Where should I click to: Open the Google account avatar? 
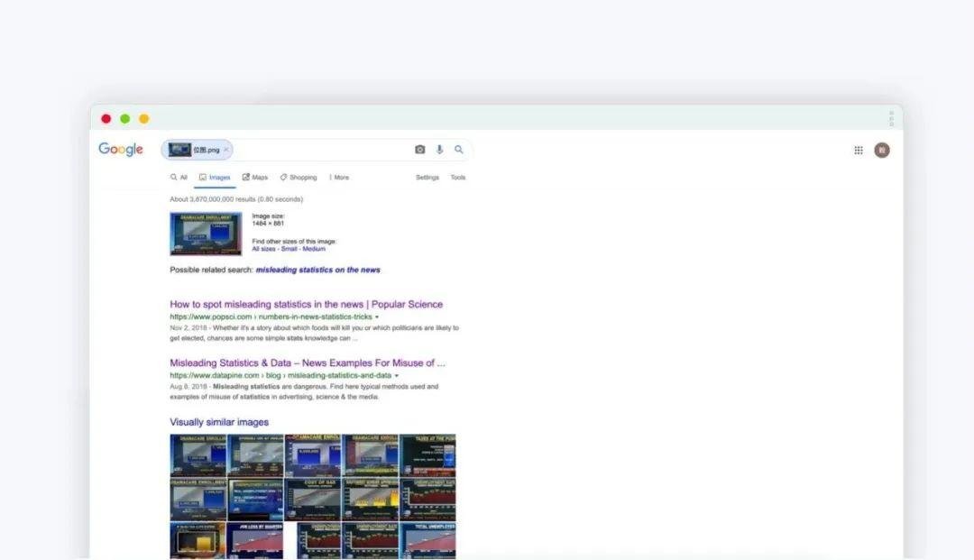coord(882,151)
